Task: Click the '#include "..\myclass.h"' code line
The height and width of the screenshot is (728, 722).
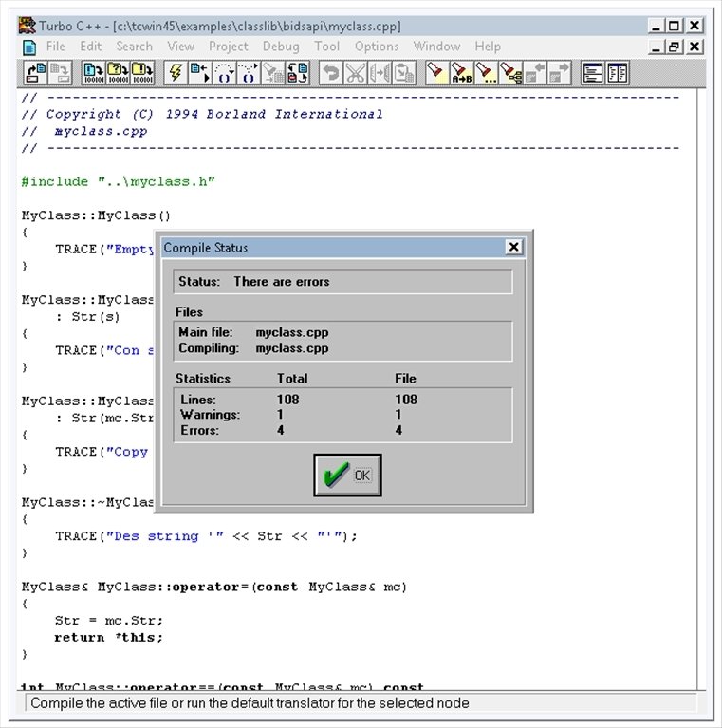Action: (119, 181)
